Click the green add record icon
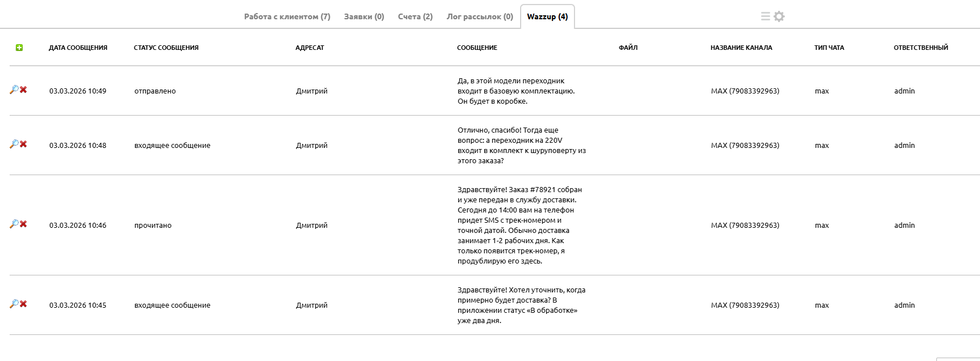Image resolution: width=980 pixels, height=361 pixels. click(19, 48)
